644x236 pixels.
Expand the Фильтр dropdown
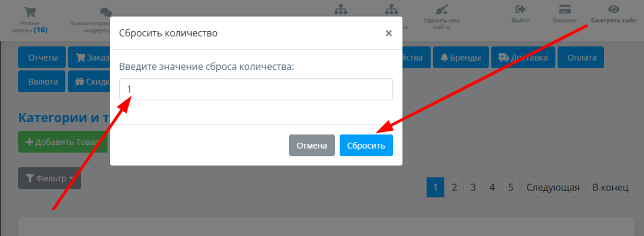[x=50, y=178]
